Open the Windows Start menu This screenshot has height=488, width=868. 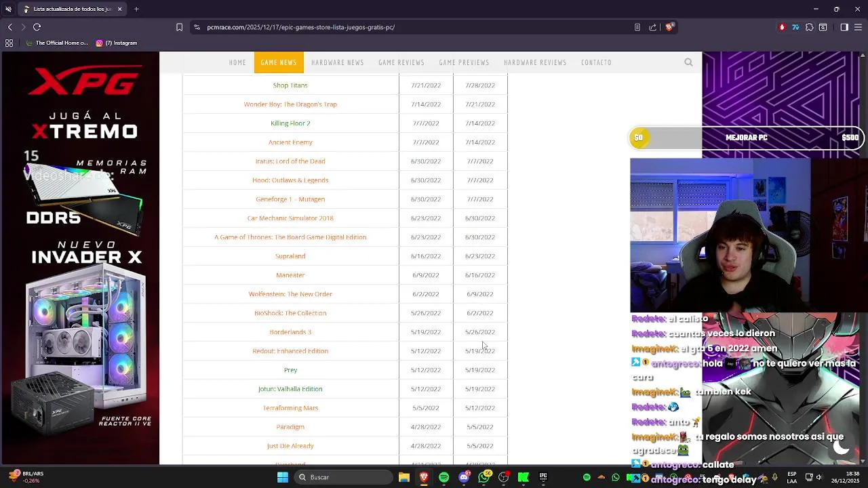(283, 477)
